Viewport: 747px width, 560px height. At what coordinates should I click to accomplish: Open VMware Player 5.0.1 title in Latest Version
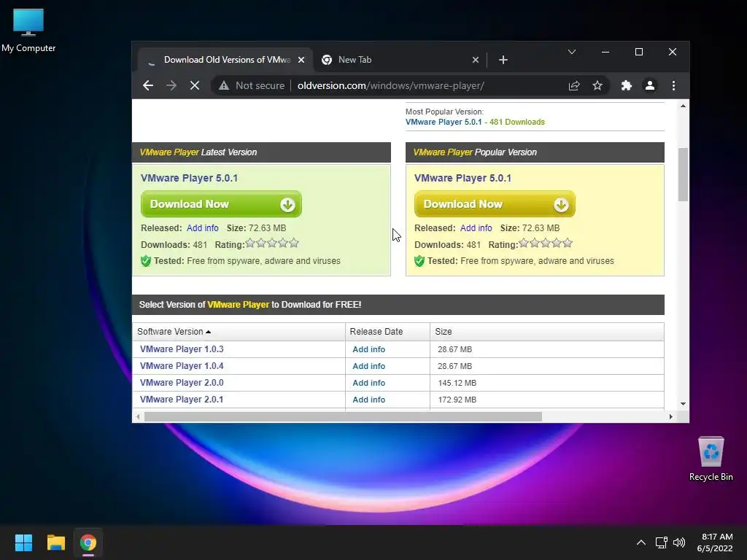189,178
